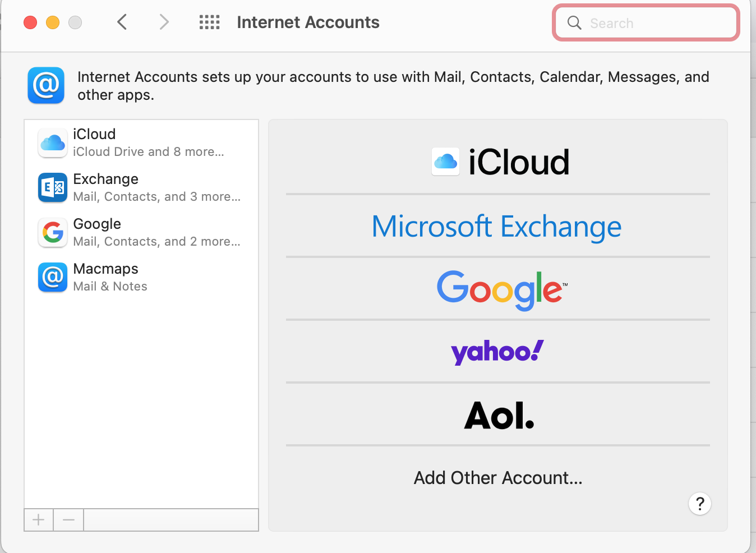Click the Exchange account icon
The image size is (756, 553).
53,187
